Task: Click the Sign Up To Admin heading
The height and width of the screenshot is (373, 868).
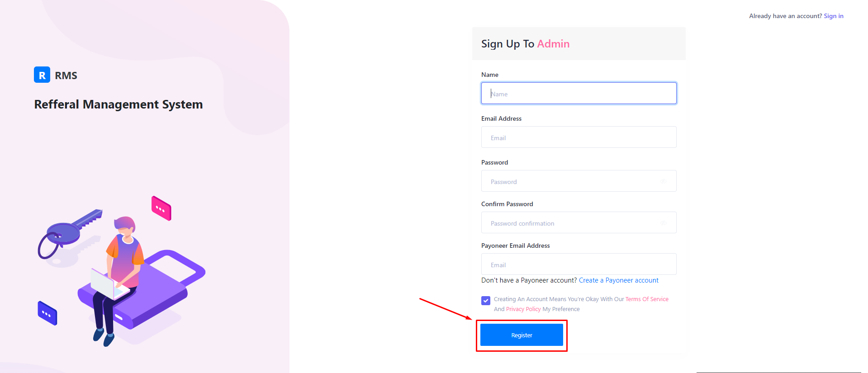Action: [526, 44]
